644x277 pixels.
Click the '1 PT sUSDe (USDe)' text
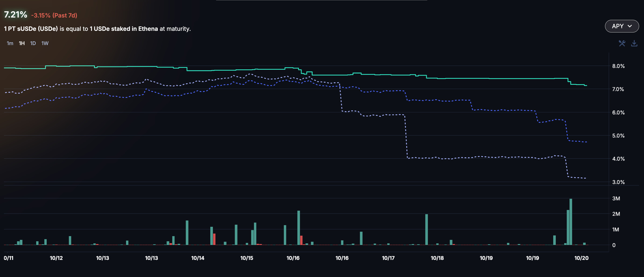(31, 29)
